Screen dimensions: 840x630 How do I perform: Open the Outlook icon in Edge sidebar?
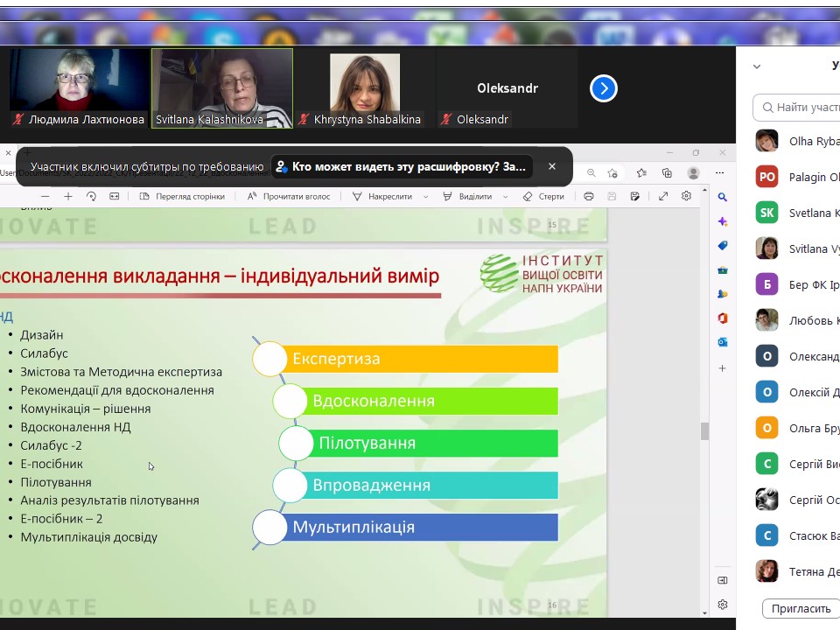coord(723,342)
